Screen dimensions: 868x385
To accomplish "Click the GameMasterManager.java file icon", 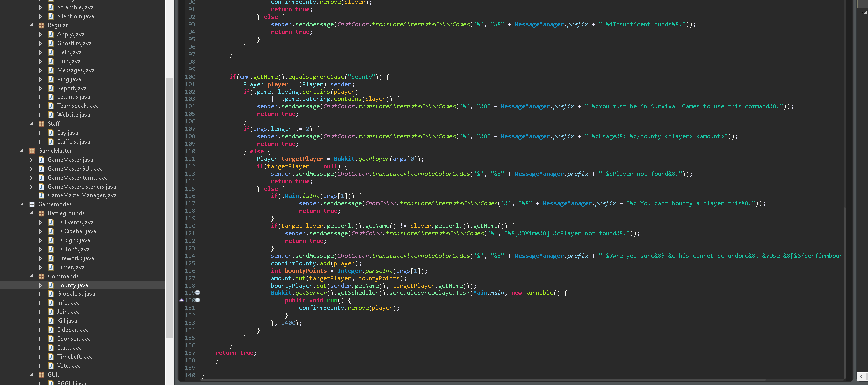I will coord(41,195).
